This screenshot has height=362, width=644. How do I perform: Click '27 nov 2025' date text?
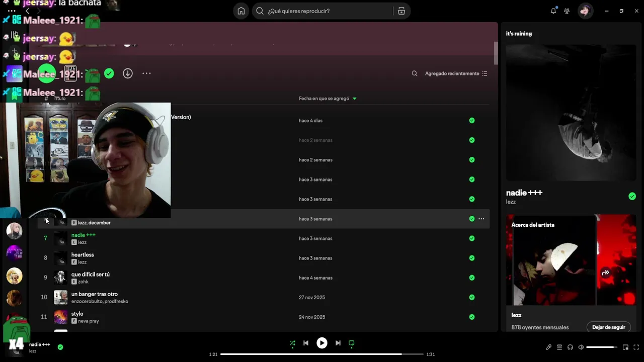(x=312, y=297)
